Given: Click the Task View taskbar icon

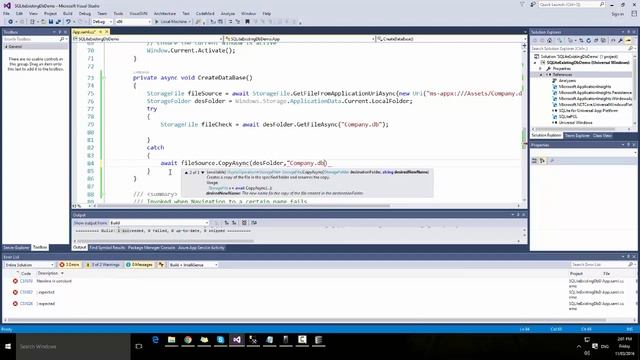Looking at the screenshot, I should (x=139, y=347).
